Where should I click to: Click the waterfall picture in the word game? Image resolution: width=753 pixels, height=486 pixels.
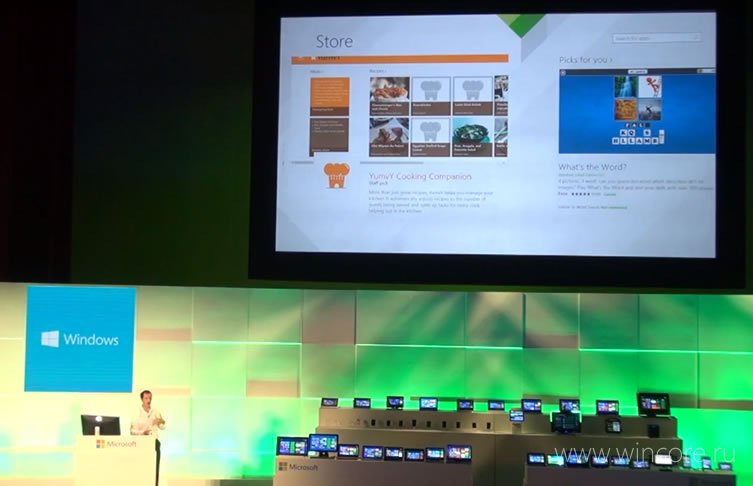(626, 86)
